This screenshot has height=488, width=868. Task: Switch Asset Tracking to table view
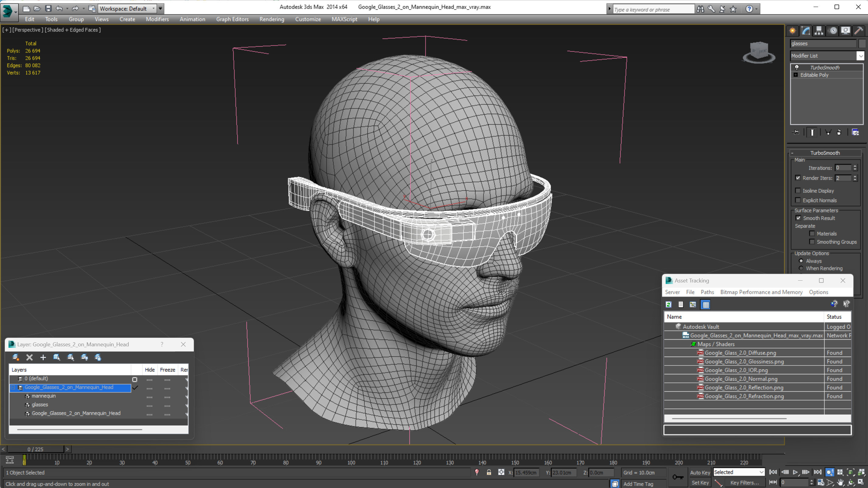point(706,304)
